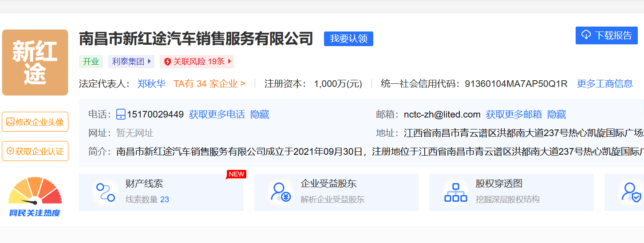644x243 pixels.
Task: Click the download cloud icon
Action: pos(586,35)
